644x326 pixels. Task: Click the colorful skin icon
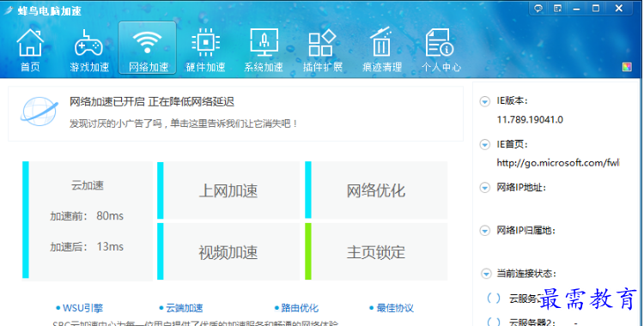click(627, 67)
